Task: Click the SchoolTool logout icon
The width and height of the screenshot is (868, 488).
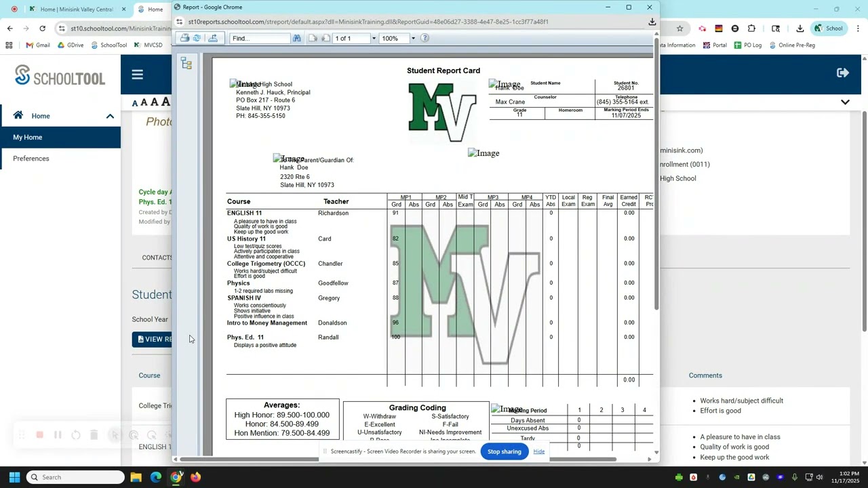Action: [x=843, y=73]
